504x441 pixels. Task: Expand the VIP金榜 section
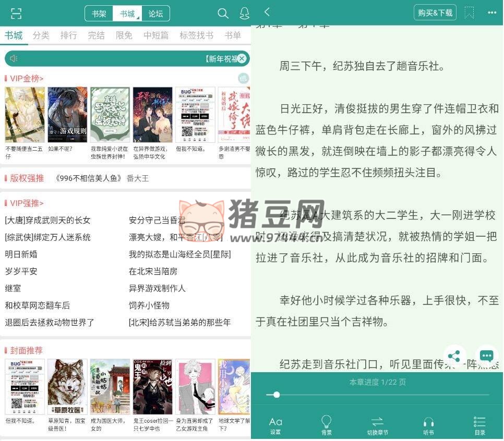tap(27, 79)
